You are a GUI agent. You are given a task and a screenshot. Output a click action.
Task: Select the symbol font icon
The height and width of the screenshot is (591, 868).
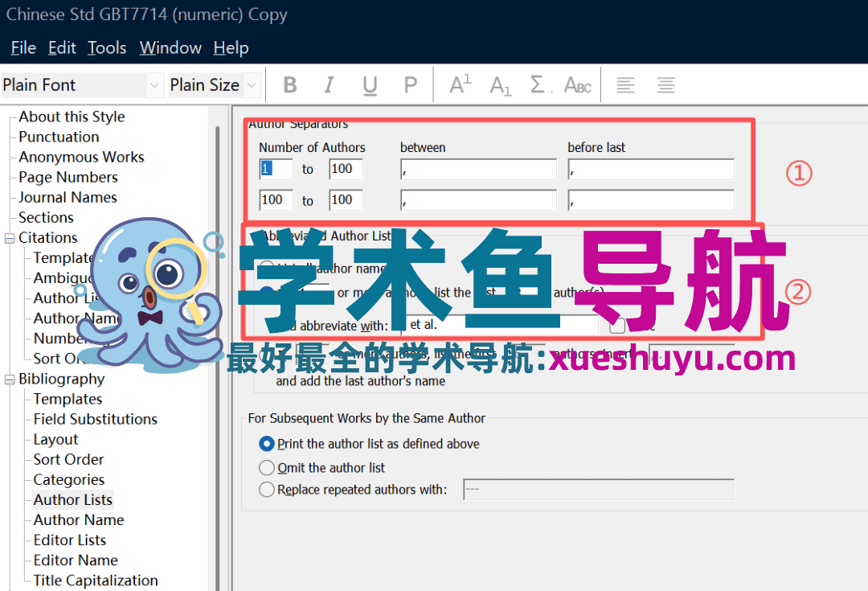539,84
